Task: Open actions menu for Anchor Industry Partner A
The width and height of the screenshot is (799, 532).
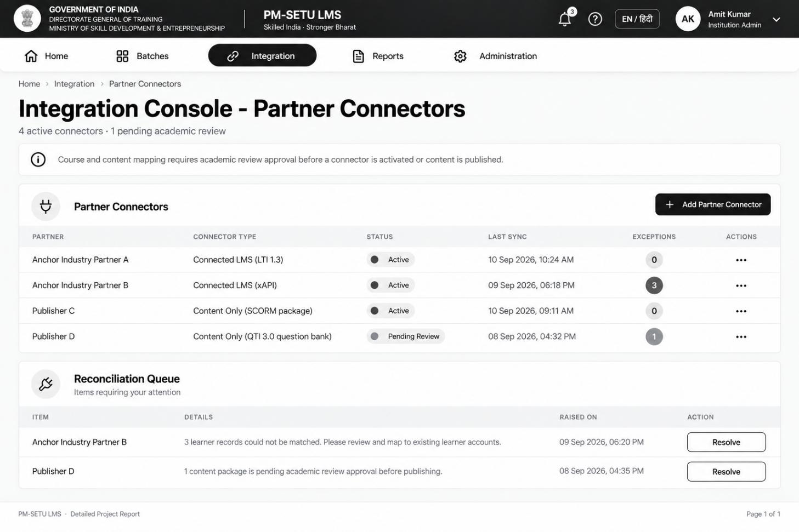Action: [741, 260]
